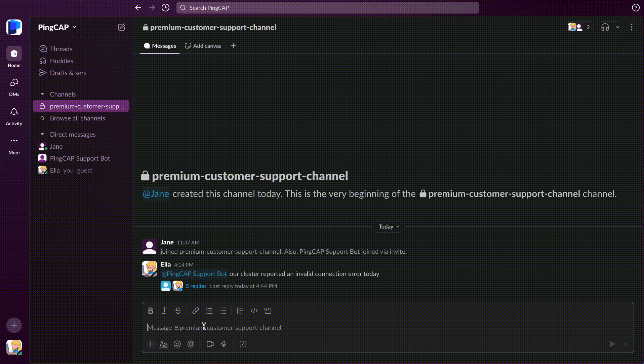Send the message with the arrow button

point(612,344)
